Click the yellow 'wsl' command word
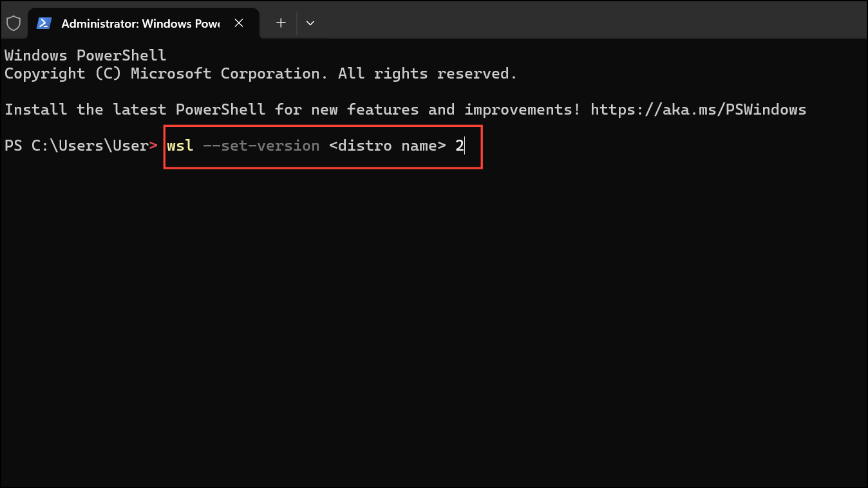Viewport: 868px width, 488px height. coord(180,145)
